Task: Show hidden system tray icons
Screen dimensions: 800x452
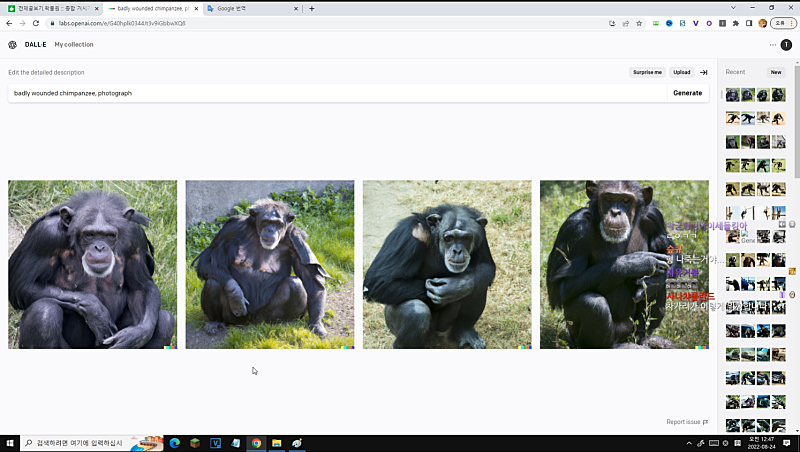Action: (689, 443)
